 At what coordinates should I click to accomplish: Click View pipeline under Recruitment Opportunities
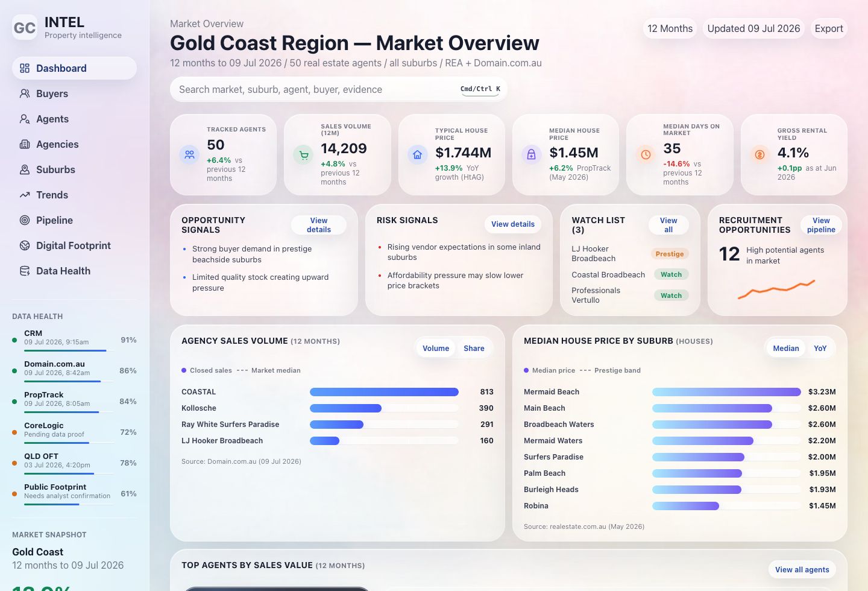tap(821, 225)
